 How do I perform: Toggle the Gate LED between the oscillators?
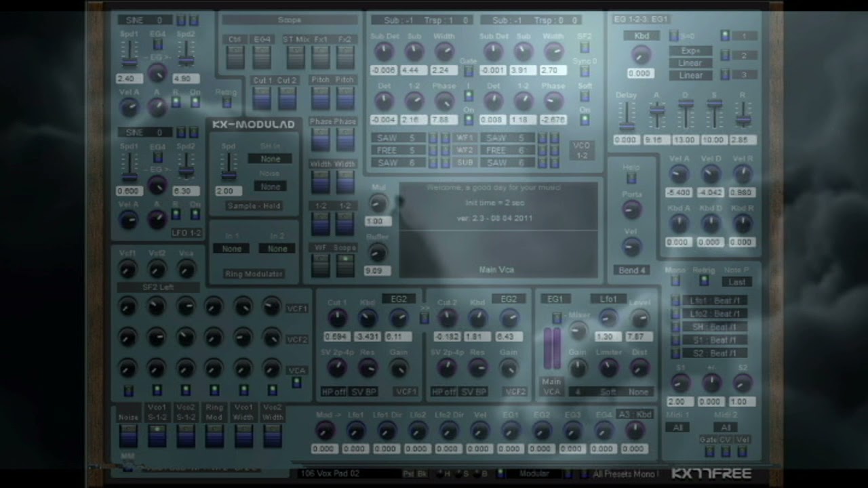(469, 71)
